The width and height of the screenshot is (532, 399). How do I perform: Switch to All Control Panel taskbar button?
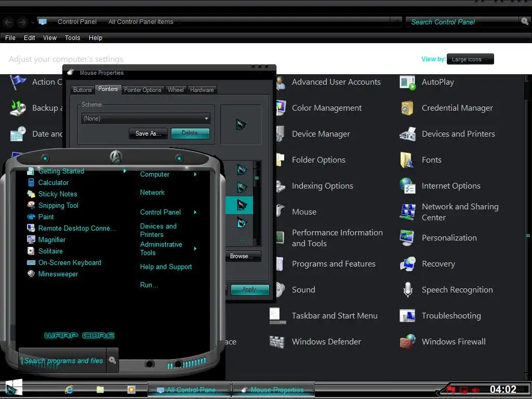tap(189, 390)
